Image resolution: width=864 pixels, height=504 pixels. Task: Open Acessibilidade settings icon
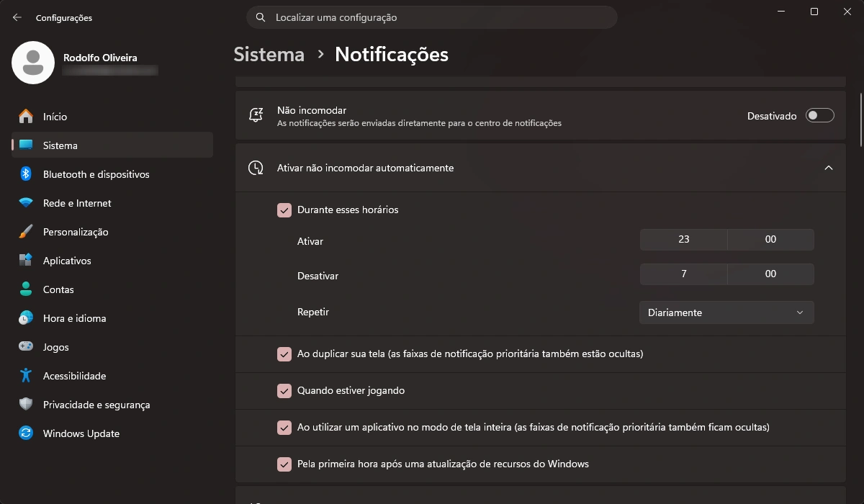pos(24,375)
